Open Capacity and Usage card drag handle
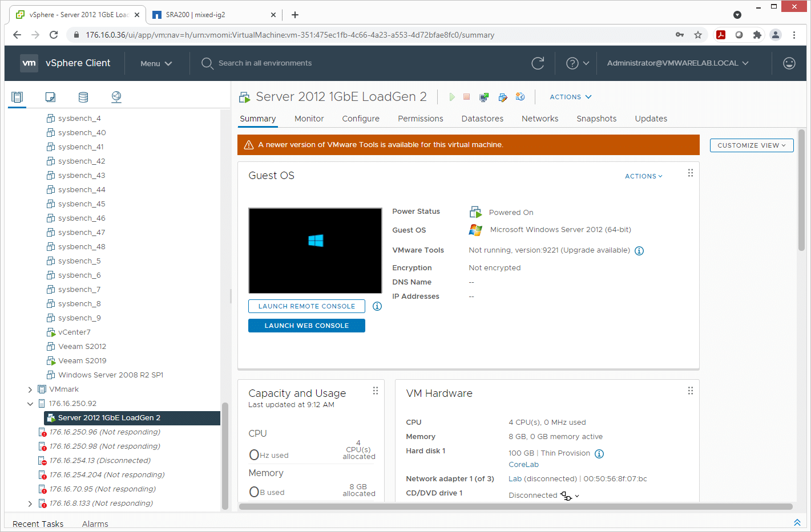This screenshot has width=811, height=532. click(376, 391)
